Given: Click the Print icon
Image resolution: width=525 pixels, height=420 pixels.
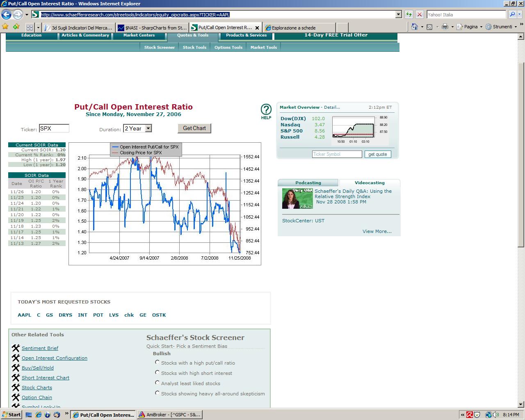Looking at the screenshot, I should click(445, 27).
